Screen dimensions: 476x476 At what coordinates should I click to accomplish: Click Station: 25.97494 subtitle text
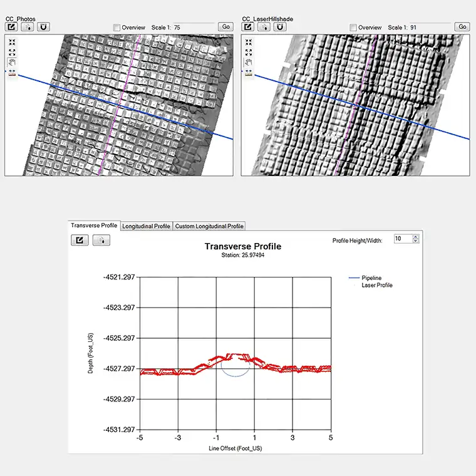[243, 255]
